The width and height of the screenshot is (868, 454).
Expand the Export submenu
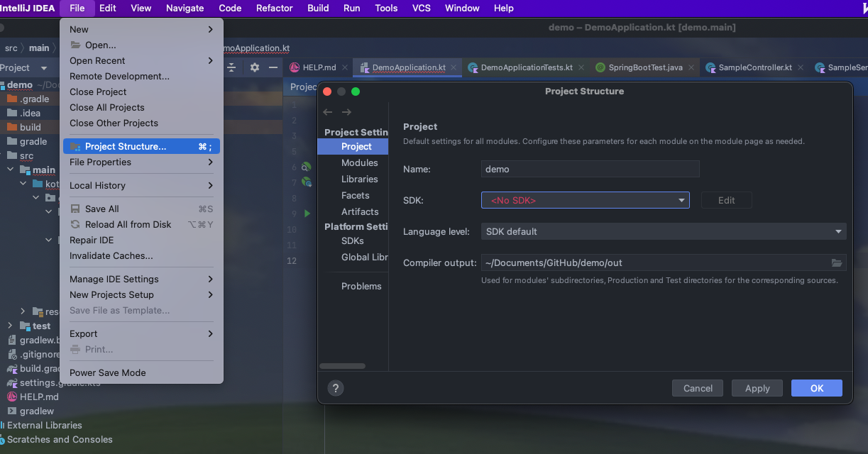click(142, 333)
